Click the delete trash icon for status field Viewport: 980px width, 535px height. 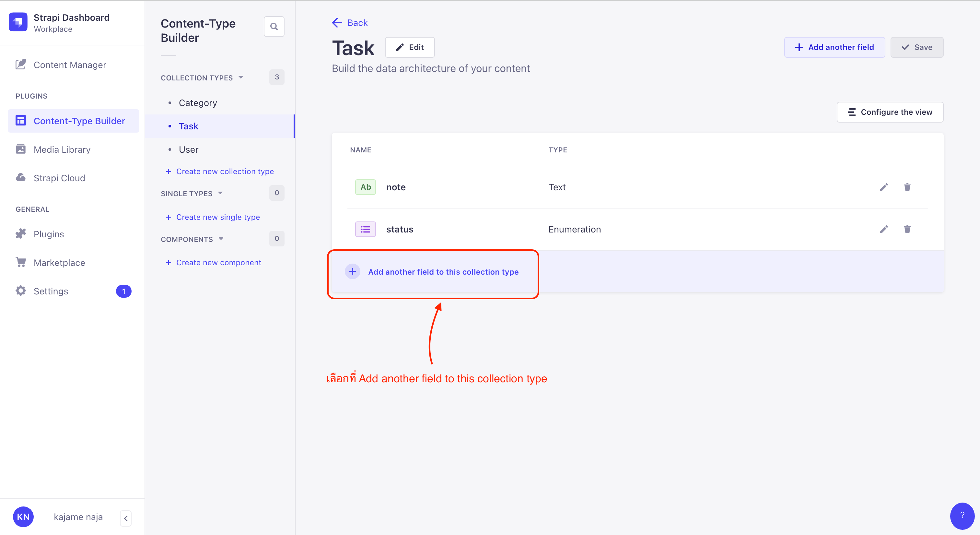point(907,229)
